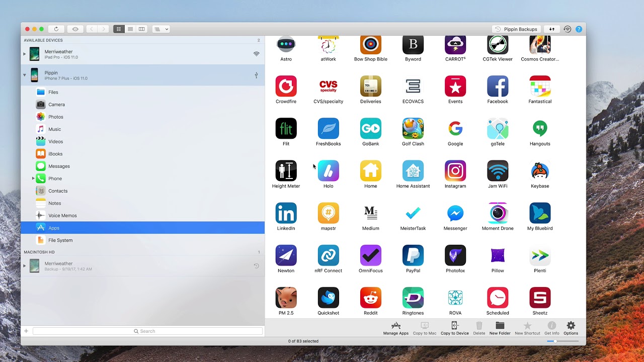The height and width of the screenshot is (362, 644).
Task: Click the PayPal app icon
Action: pyautogui.click(x=413, y=255)
